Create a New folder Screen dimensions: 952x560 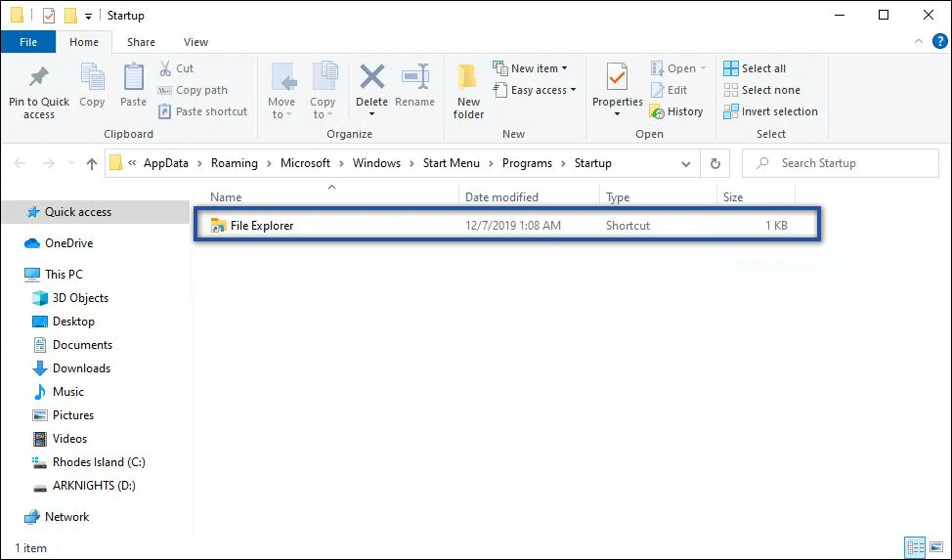pyautogui.click(x=468, y=91)
